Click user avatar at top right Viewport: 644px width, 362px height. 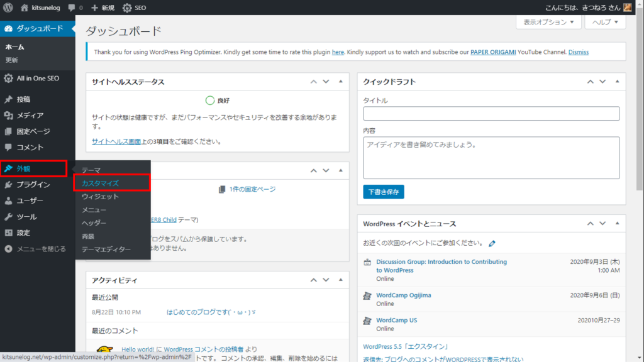click(628, 8)
